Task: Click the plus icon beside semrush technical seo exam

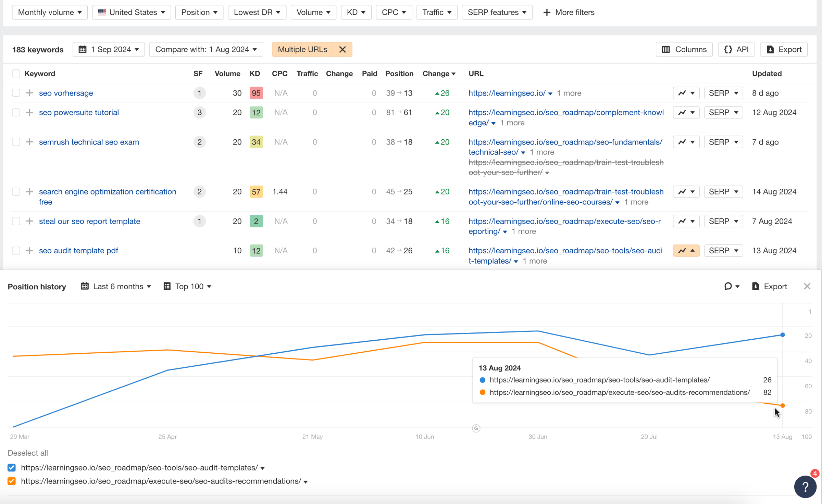Action: (29, 142)
